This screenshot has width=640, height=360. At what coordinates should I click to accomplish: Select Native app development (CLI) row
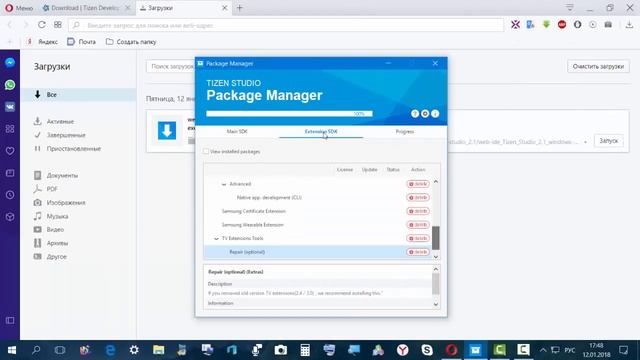click(x=318, y=198)
